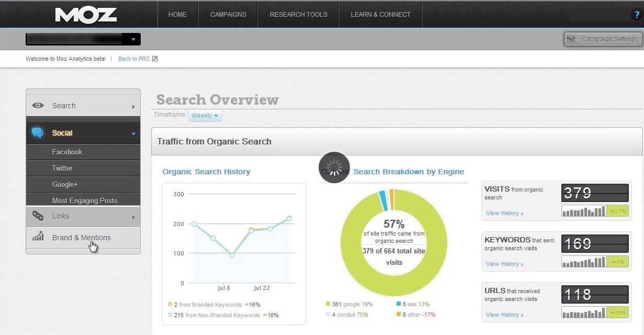View History for organic VISITS
This screenshot has width=644, height=335.
coord(504,213)
